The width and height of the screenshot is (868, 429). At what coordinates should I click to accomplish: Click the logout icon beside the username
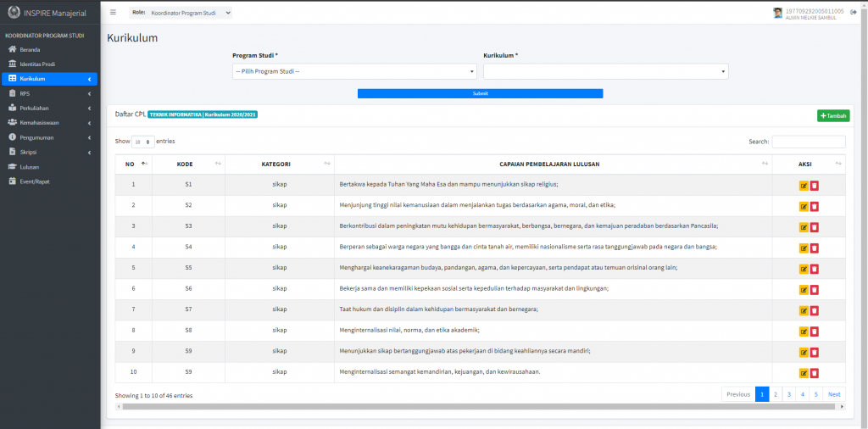point(853,12)
